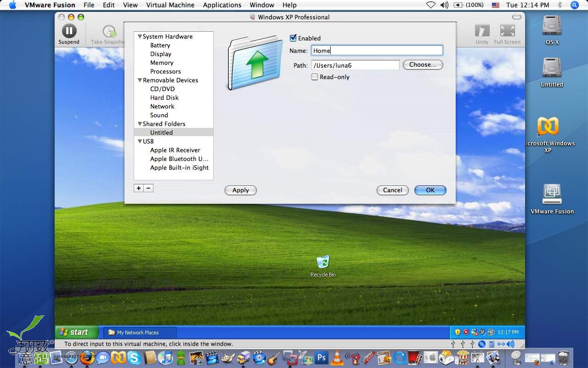Viewport: 588px width, 368px height.
Task: Click the hard disk status icon in VMware status bar
Action: click(x=492, y=344)
